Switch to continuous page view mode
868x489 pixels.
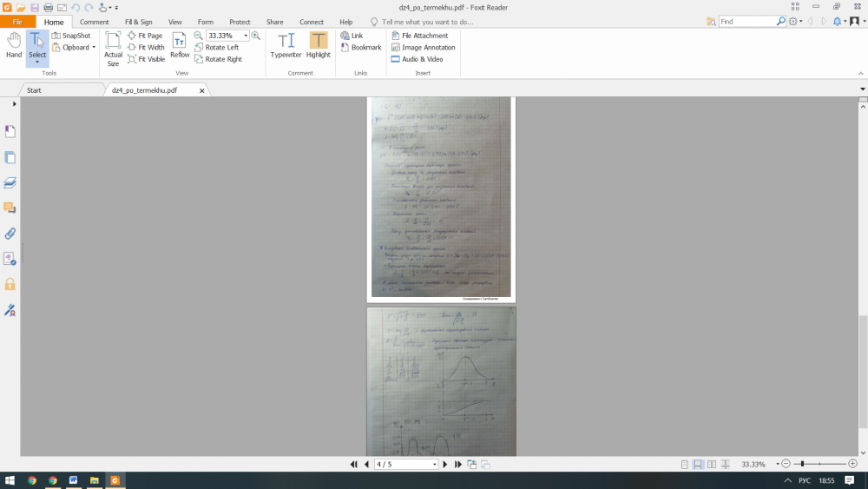(x=698, y=464)
